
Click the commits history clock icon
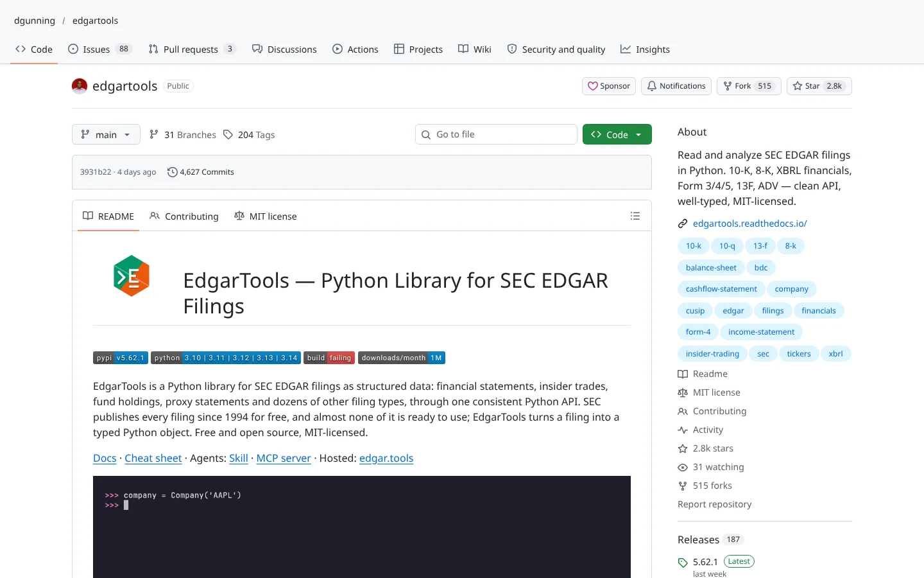172,172
